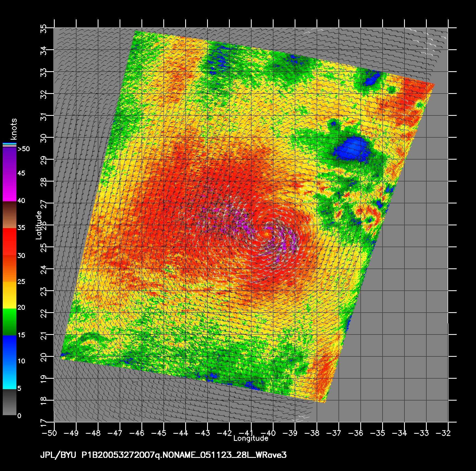Screen dimensions: 476x471
Task: Click the latitude tick label '22'
Action: [43, 313]
